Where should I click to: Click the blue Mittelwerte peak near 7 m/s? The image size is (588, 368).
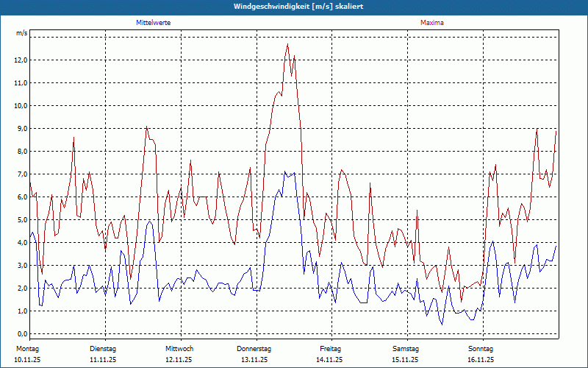click(x=285, y=171)
